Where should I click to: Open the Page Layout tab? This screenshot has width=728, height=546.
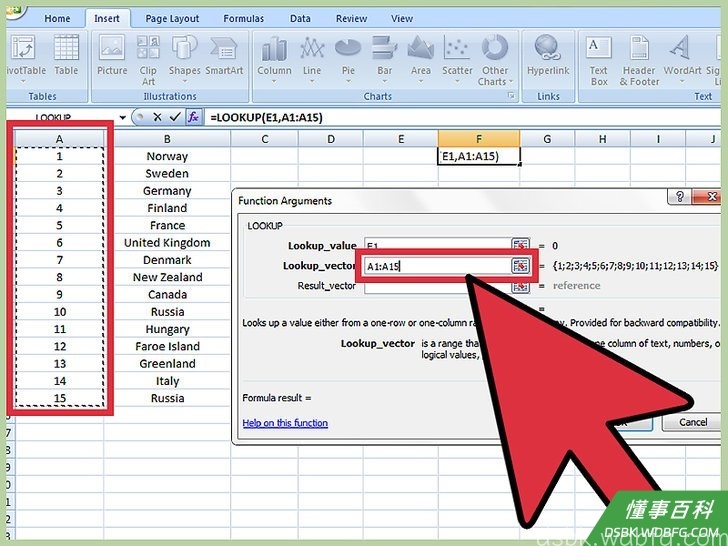click(x=172, y=19)
